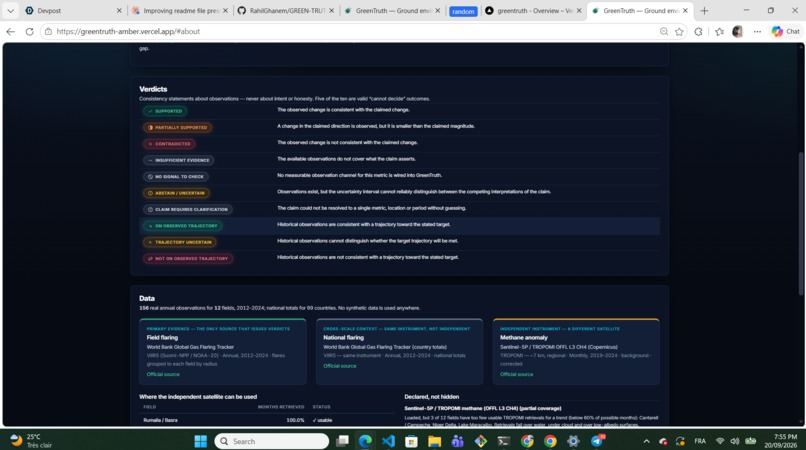This screenshot has height=450, width=806.
Task: Open the Settings and more ellipsis menu
Action: click(757, 31)
